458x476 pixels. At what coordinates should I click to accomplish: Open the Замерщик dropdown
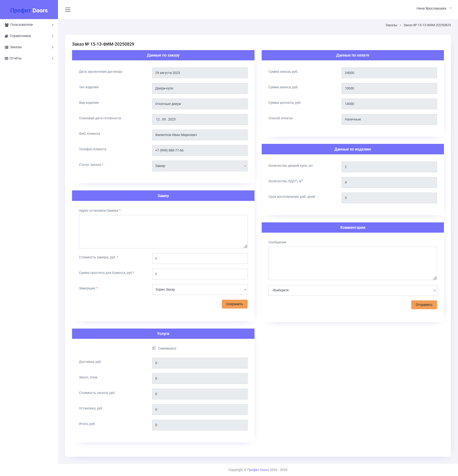point(200,289)
